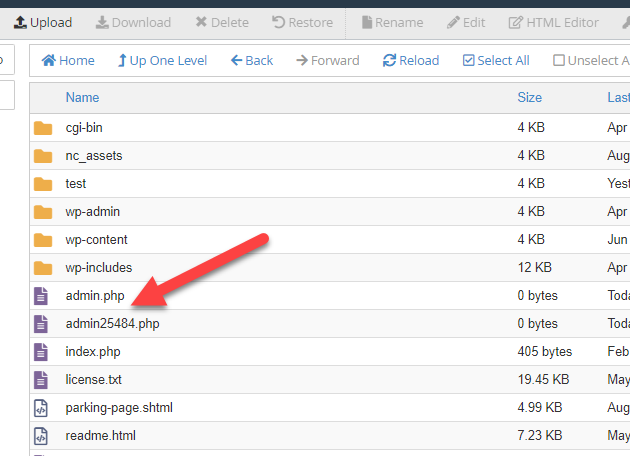Select the cgi-bin folder icon
The height and width of the screenshot is (456, 630).
coord(42,128)
